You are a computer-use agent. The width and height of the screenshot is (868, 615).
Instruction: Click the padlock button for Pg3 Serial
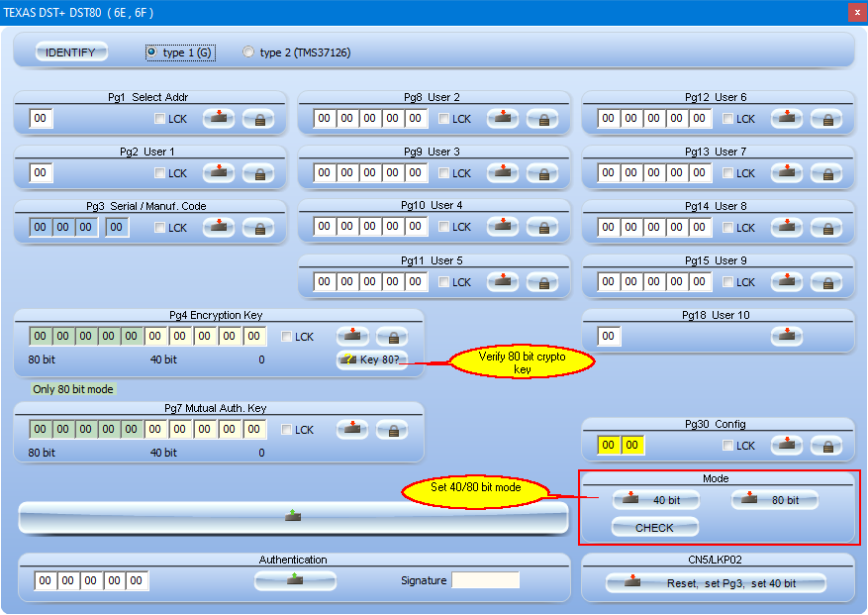(259, 227)
